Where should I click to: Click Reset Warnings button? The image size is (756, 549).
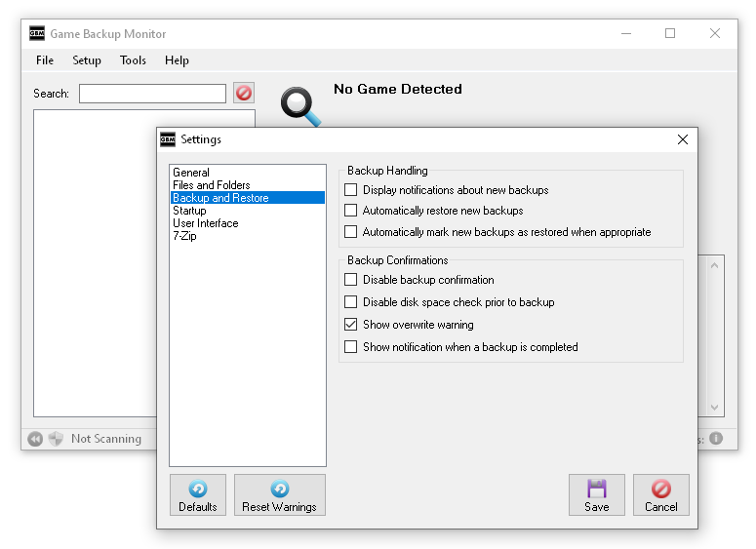coord(280,495)
